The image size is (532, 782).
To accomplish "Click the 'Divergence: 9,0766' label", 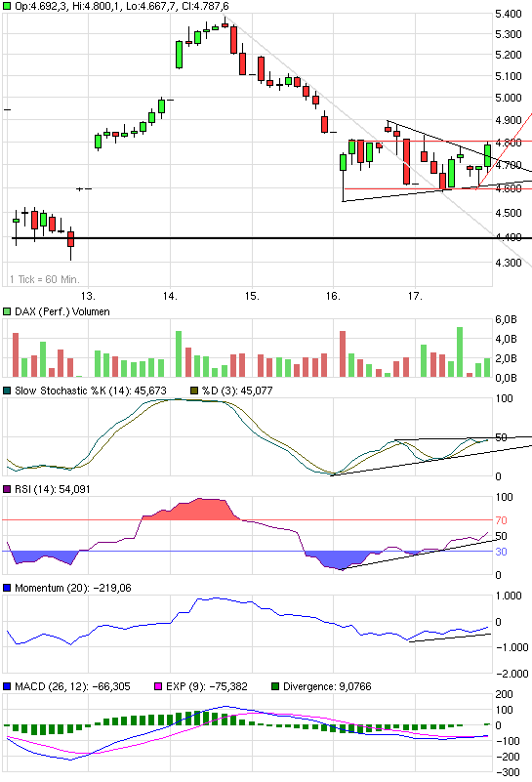I will coord(327,686).
